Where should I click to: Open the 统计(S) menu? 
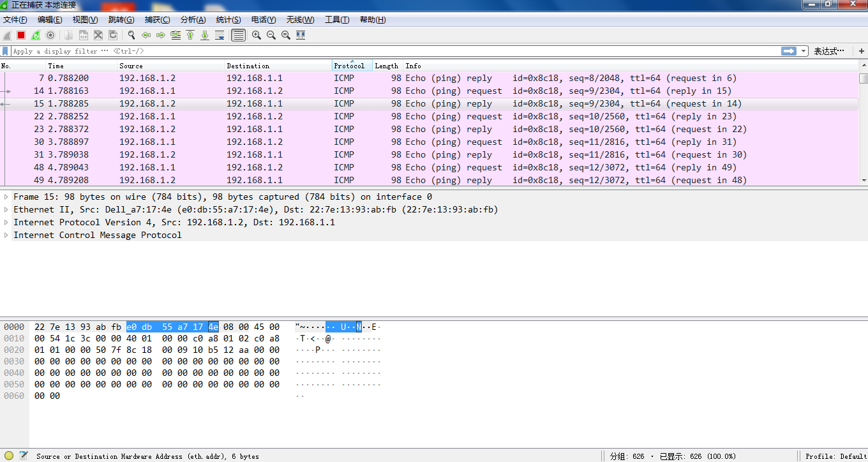(x=228, y=20)
